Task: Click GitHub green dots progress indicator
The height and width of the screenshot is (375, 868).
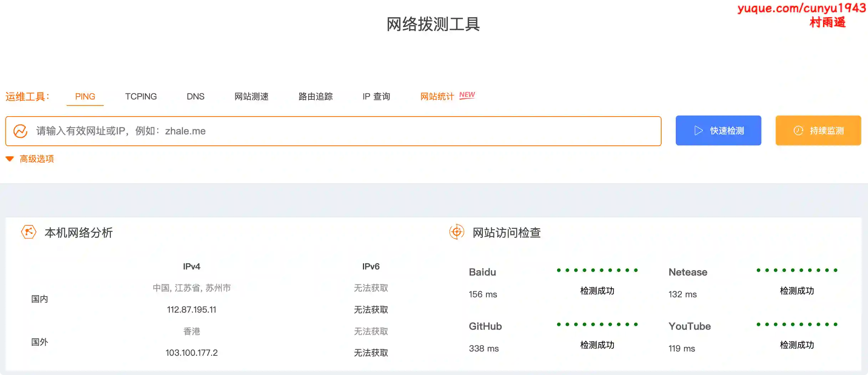Action: pyautogui.click(x=597, y=324)
